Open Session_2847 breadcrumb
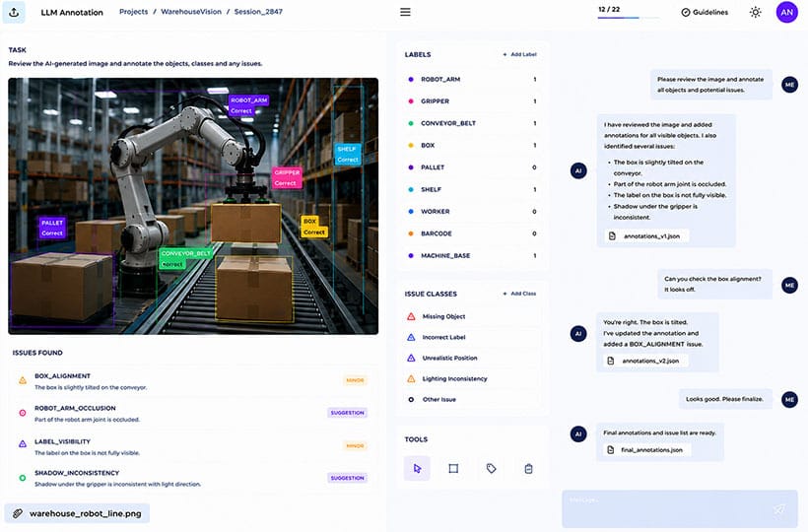The width and height of the screenshot is (808, 532). (258, 12)
